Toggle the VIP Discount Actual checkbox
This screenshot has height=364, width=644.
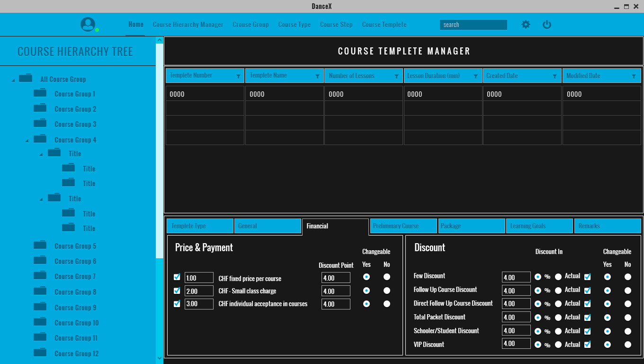[588, 345]
